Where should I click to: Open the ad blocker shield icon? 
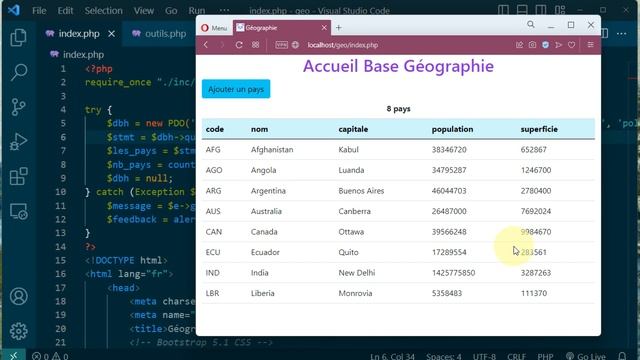tap(545, 45)
